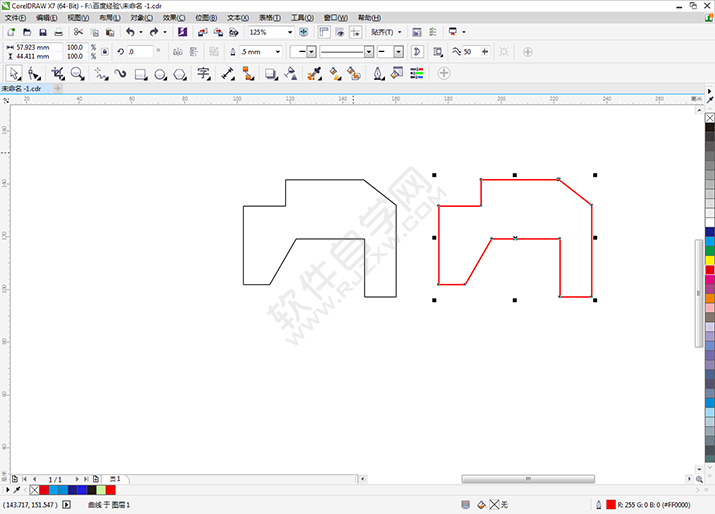Click the Print icon
This screenshot has height=514, width=715.
click(x=59, y=32)
